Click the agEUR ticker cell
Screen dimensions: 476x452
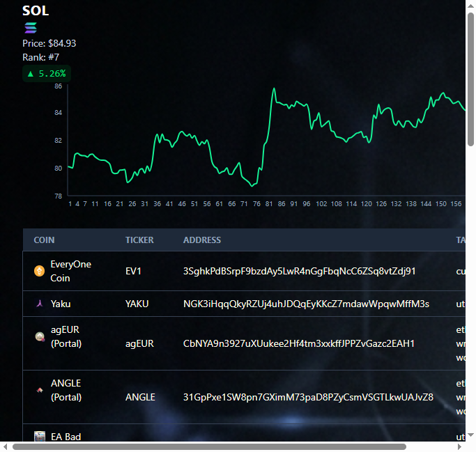[139, 344]
